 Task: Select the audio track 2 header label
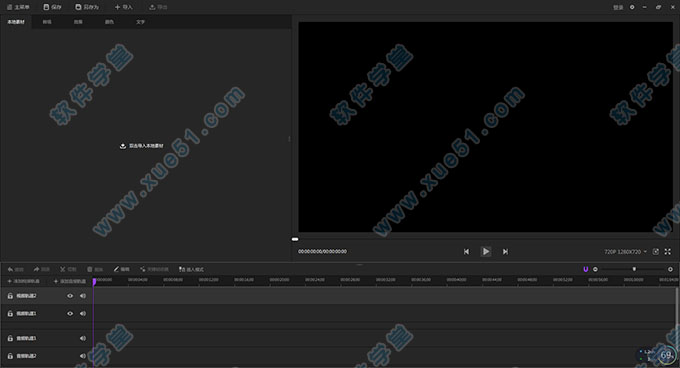tap(26, 356)
